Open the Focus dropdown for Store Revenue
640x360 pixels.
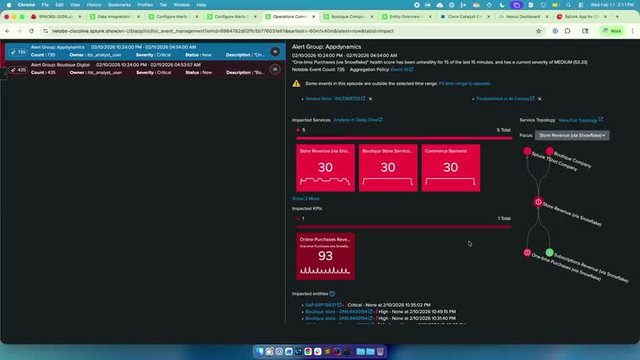pos(572,136)
